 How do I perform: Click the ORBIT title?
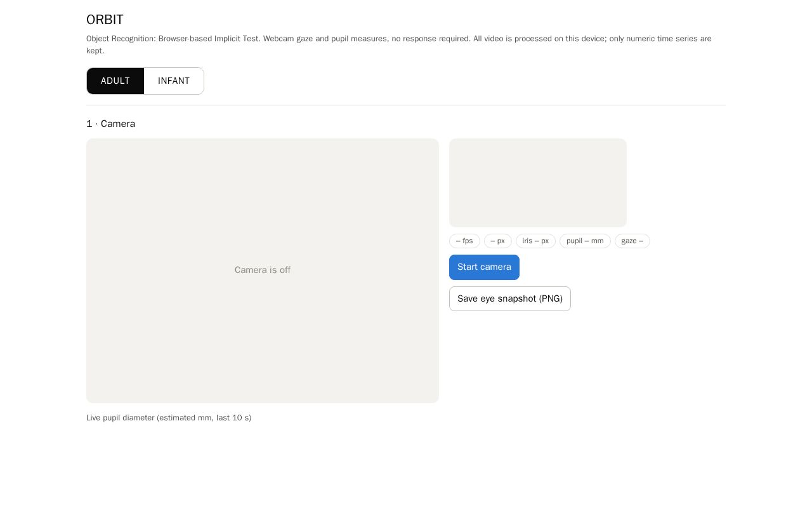coord(105,20)
